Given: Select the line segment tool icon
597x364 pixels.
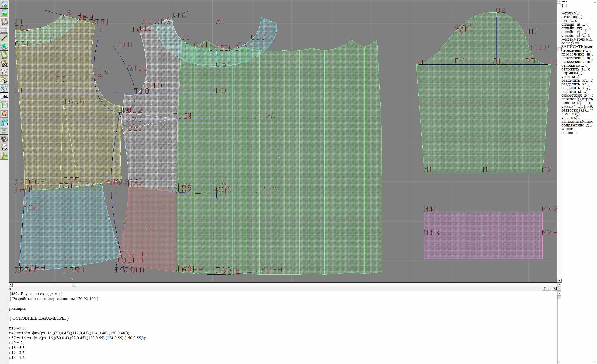Looking at the screenshot, I should (x=4, y=38).
